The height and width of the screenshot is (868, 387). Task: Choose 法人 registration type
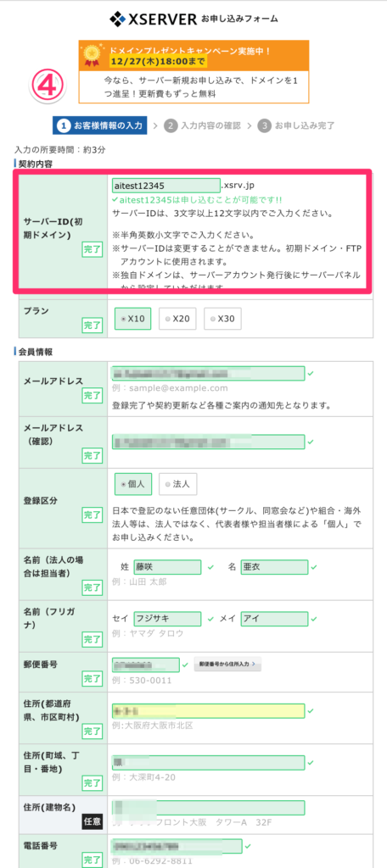coord(177,484)
